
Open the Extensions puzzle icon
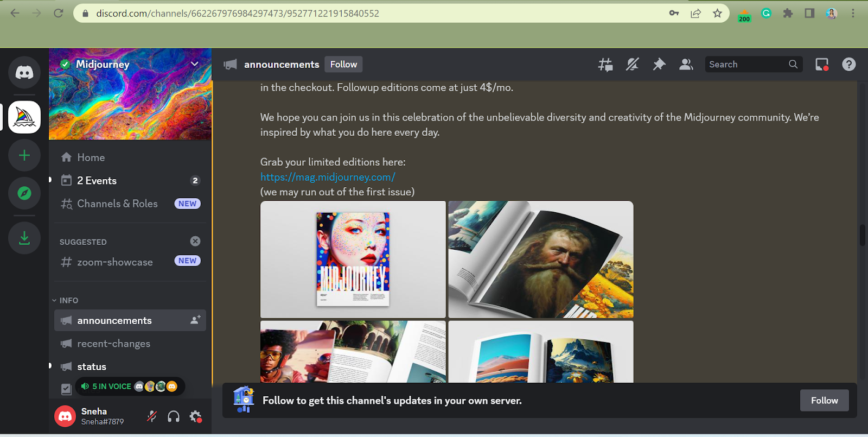coord(788,13)
